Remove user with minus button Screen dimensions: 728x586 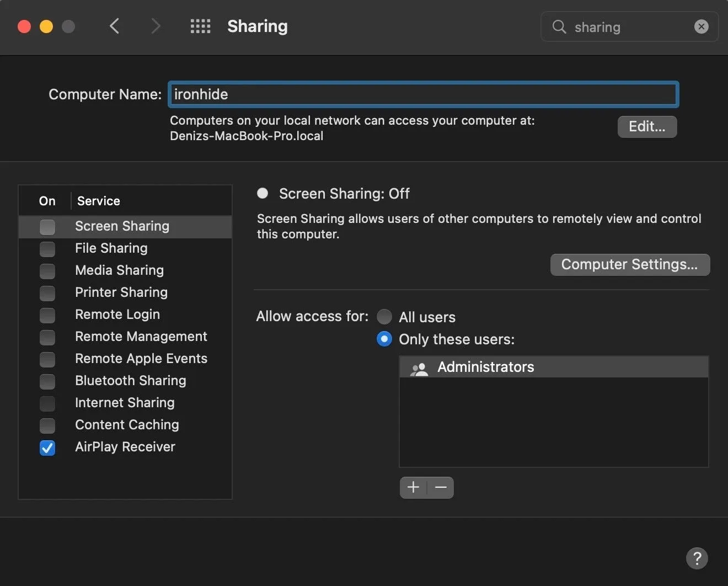(441, 487)
